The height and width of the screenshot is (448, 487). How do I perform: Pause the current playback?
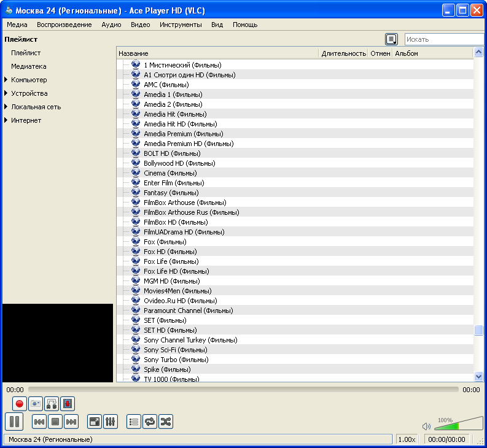tap(14, 422)
